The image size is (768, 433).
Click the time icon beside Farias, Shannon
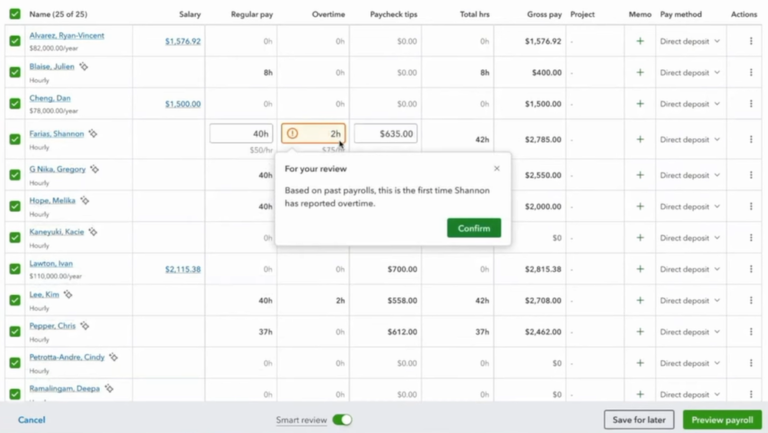pyautogui.click(x=93, y=133)
